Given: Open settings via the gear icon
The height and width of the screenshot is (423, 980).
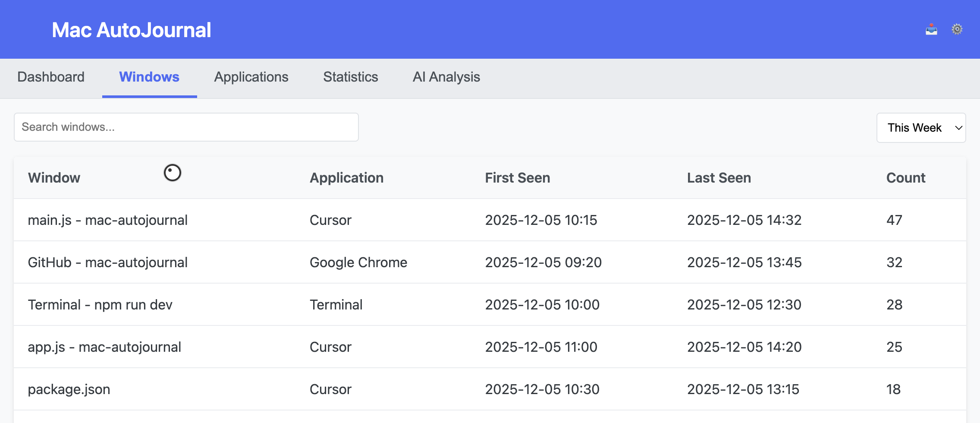Looking at the screenshot, I should [957, 29].
